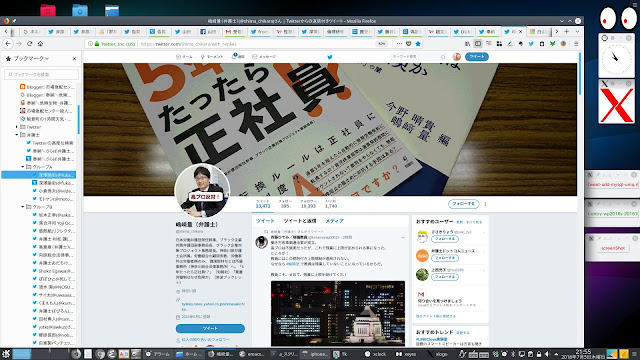The image size is (640, 360).
Task: Open bookmarks sidebar header dropdown
Action: [31, 59]
